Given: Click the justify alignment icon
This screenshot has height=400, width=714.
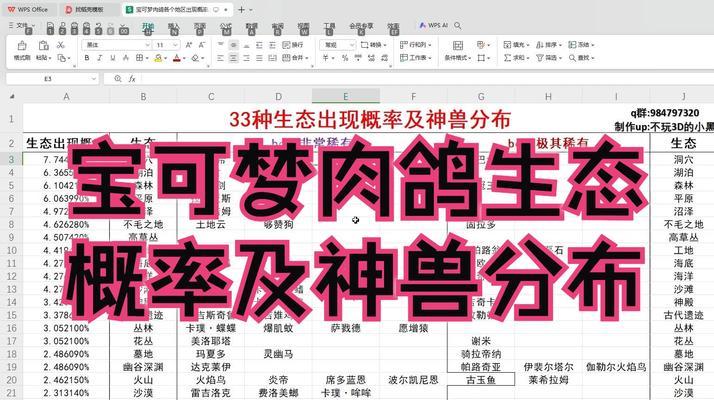Looking at the screenshot, I should pyautogui.click(x=260, y=58).
